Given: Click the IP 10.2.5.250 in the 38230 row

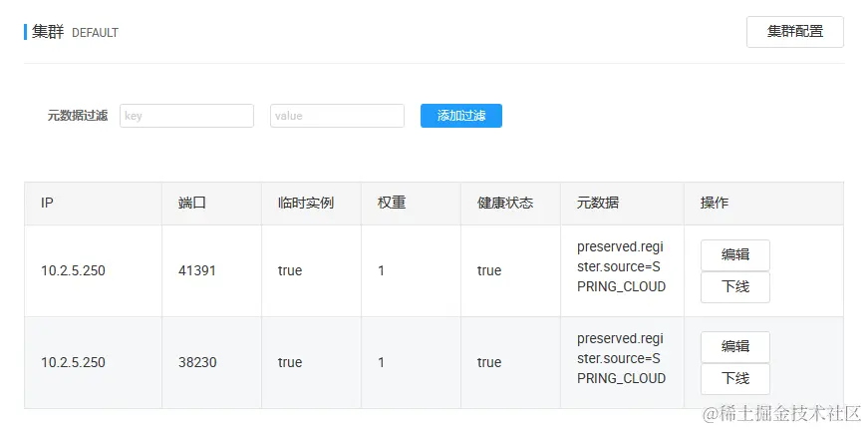Looking at the screenshot, I should (73, 363).
